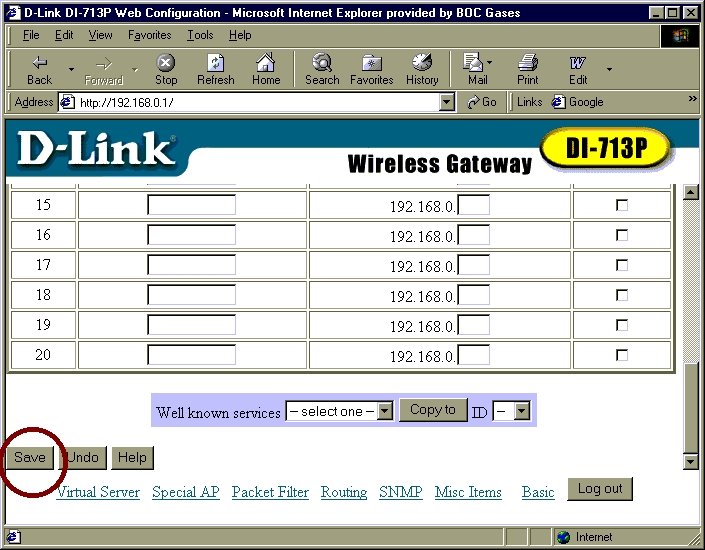Click the Undo button
This screenshot has height=550, width=705.
83,457
